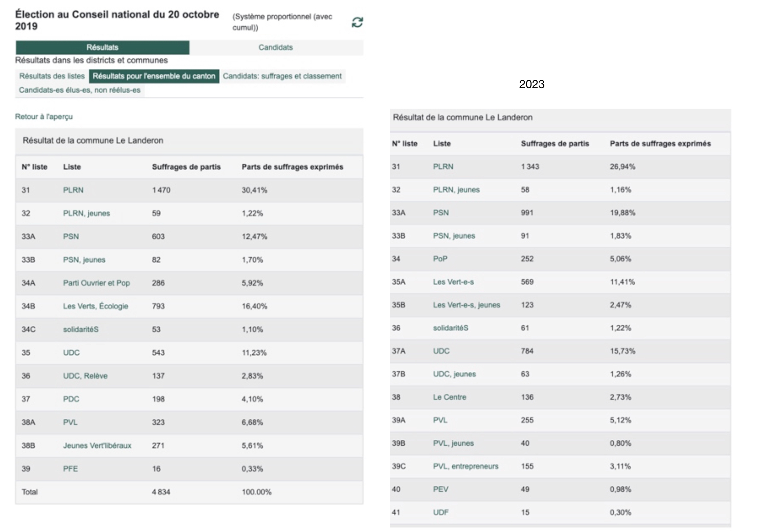
Task: Click the PVL, entrepreneurs list link
Action: coord(465,466)
